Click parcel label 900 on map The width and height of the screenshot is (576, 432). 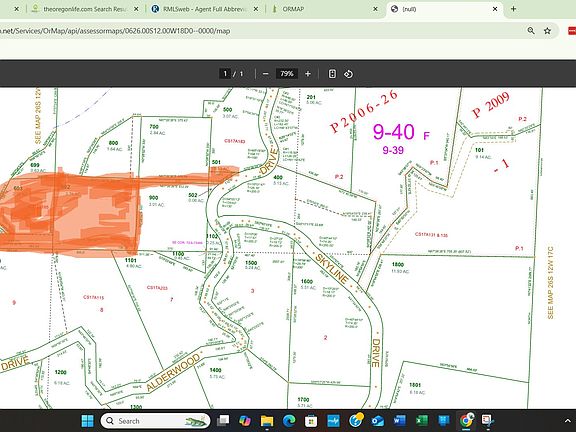[154, 198]
